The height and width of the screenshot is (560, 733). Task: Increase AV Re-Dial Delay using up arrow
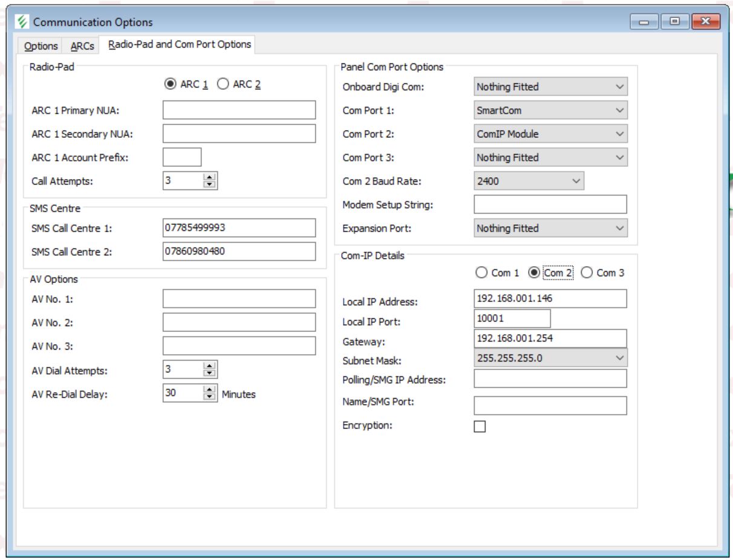click(210, 390)
